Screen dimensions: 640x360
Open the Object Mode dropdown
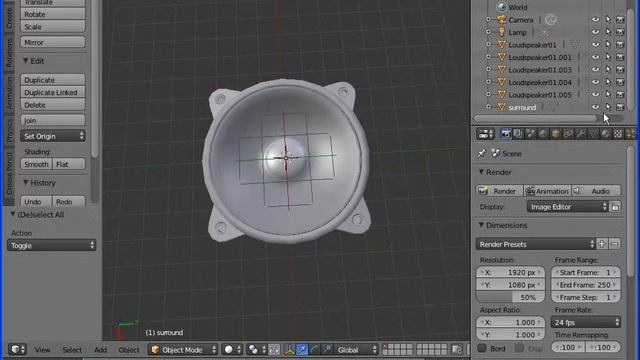coord(182,349)
